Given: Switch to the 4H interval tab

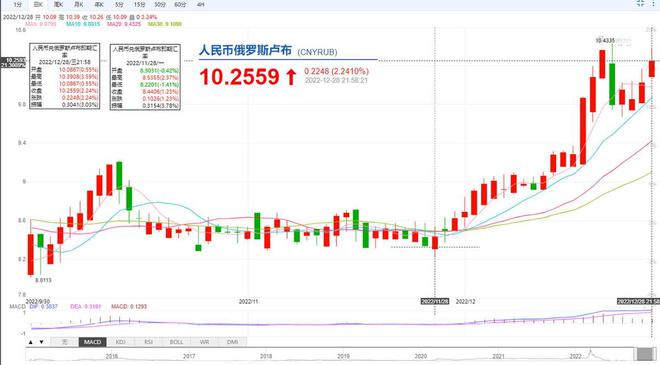Looking at the screenshot, I should tap(200, 5).
